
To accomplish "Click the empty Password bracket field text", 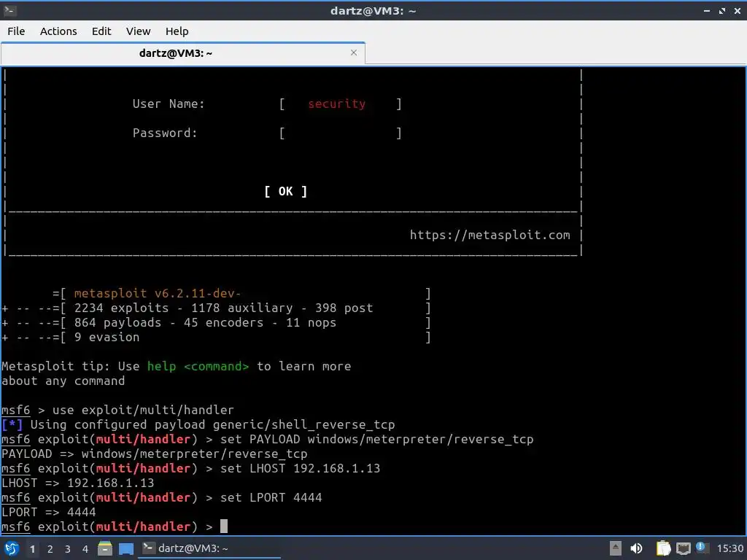I will [341, 133].
